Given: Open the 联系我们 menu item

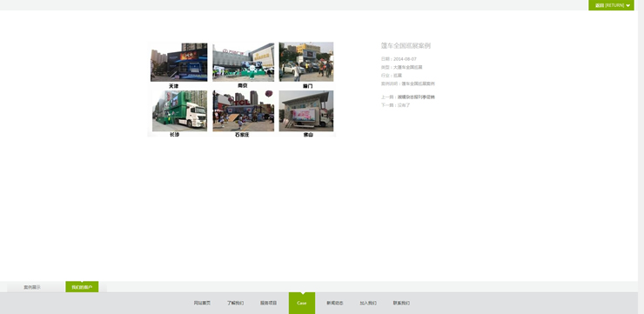Looking at the screenshot, I should click(x=401, y=304).
